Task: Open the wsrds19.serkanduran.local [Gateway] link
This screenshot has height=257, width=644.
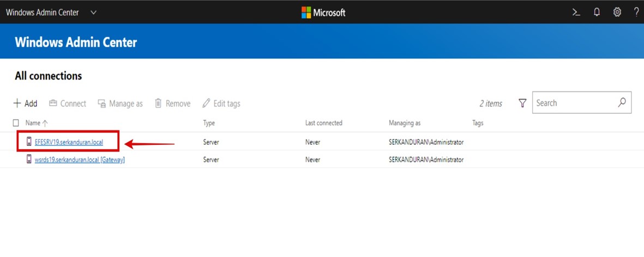Action: coord(80,160)
